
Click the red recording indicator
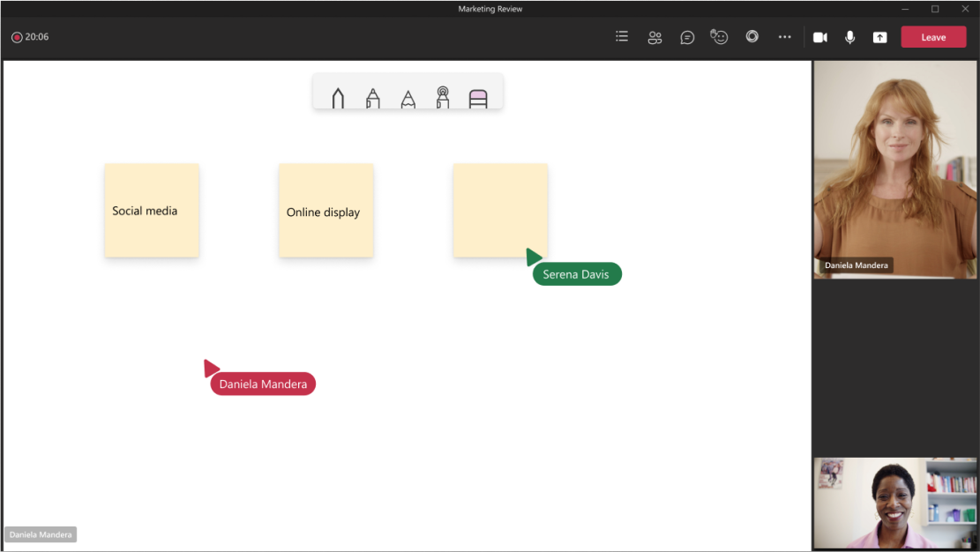click(17, 37)
